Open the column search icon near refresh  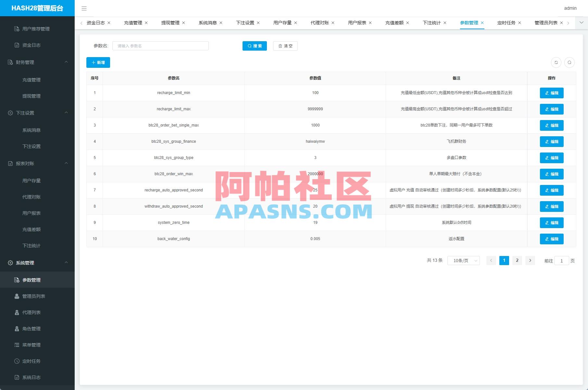tap(569, 62)
